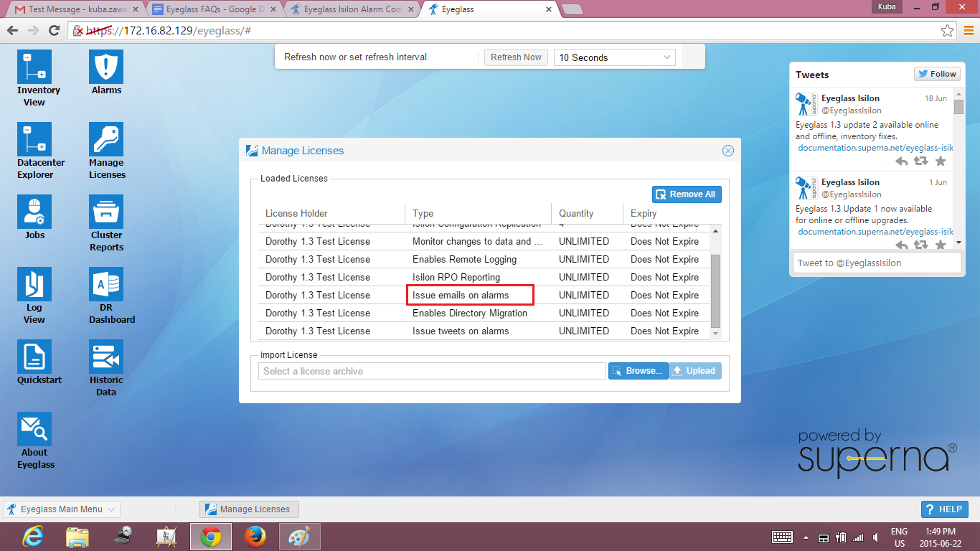
Task: Open File Explorer from the taskbar
Action: (x=77, y=537)
